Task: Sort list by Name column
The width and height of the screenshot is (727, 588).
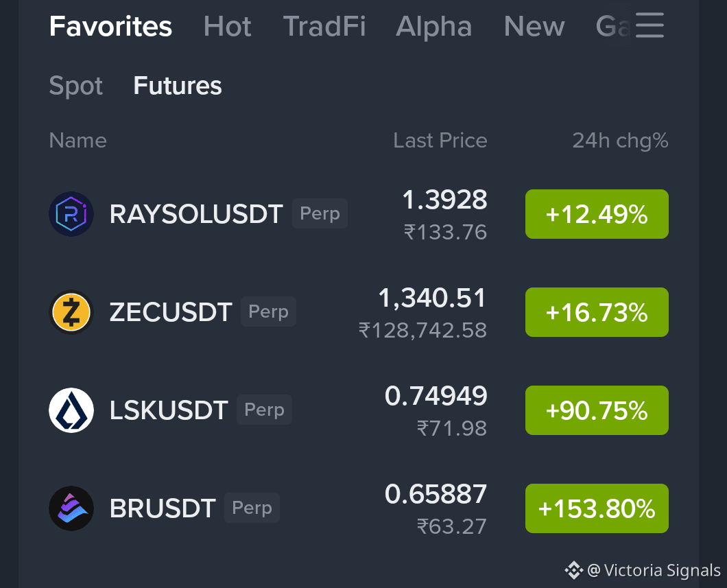Action: [x=78, y=141]
